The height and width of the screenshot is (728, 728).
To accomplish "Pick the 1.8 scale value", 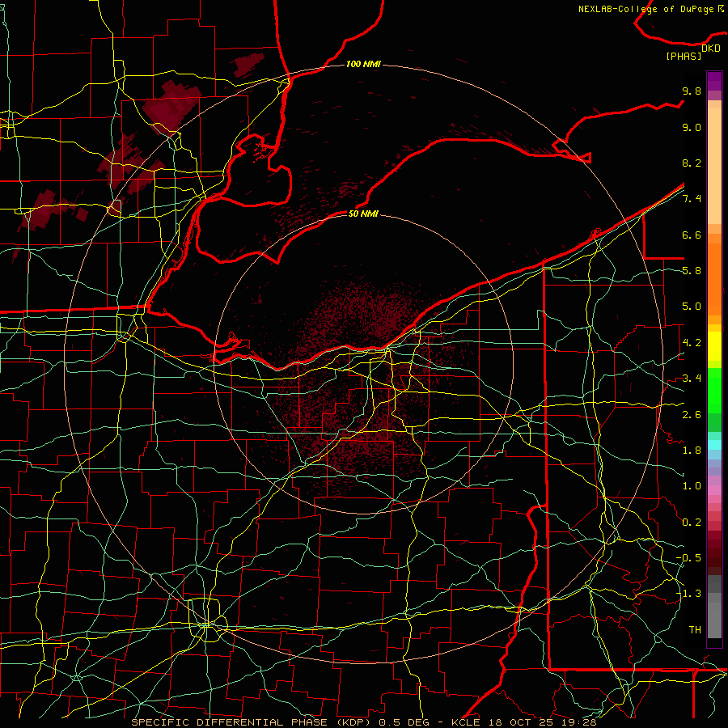I will click(x=692, y=451).
